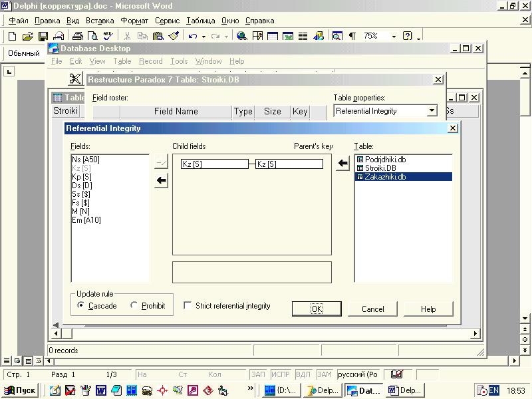Open the Вставка menu

click(100, 21)
